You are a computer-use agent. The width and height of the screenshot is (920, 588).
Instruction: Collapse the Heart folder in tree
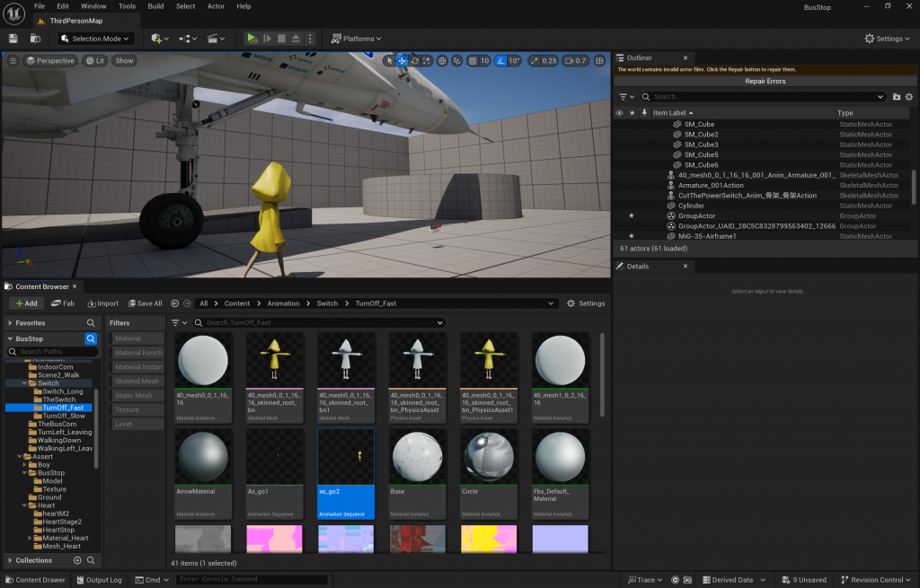coord(24,505)
